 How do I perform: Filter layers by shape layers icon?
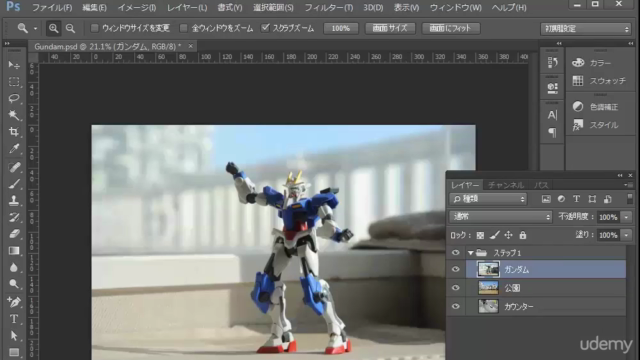592,199
